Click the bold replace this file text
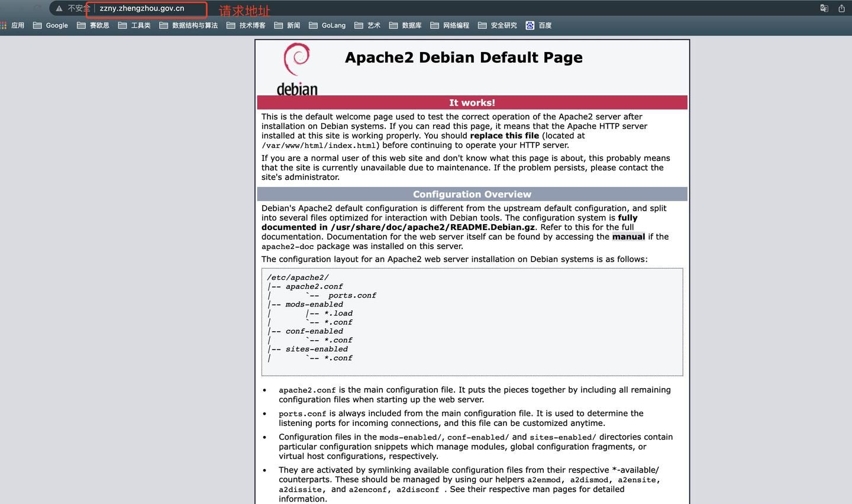 [505, 135]
